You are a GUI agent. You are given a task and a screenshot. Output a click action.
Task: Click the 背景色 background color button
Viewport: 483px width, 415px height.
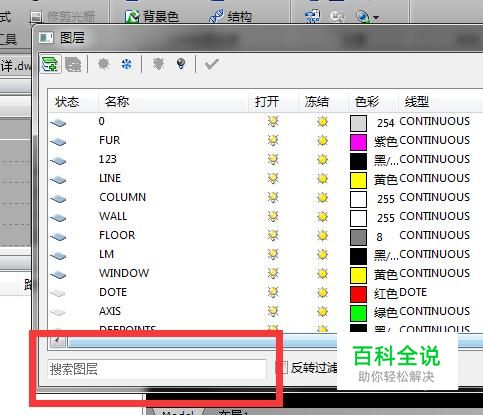[152, 16]
